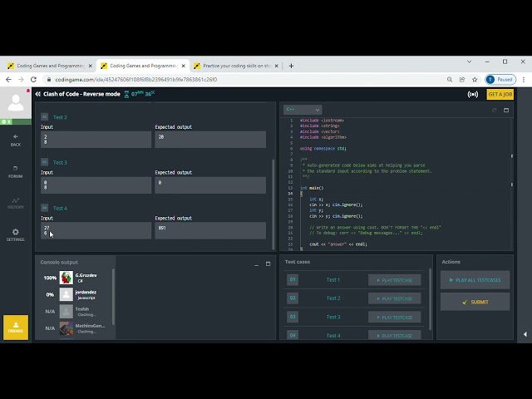Open the C++ language dropdown
This screenshot has height=399, width=532.
303,110
